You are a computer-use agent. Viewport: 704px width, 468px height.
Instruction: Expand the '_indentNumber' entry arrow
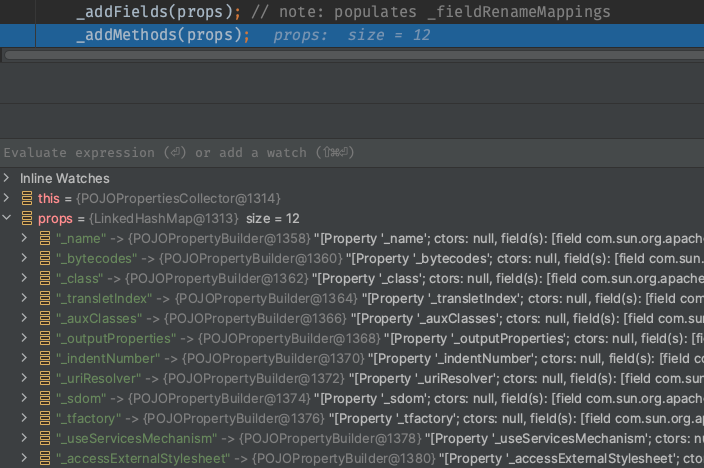(x=26, y=358)
